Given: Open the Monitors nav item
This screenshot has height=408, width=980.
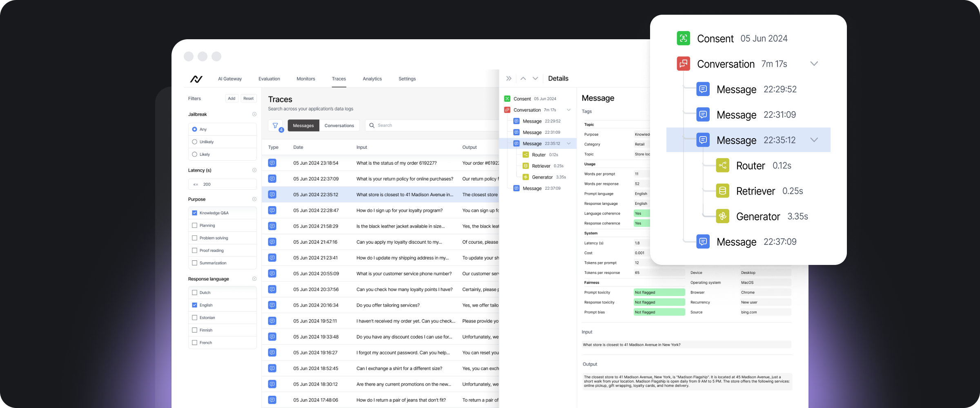Looking at the screenshot, I should [x=306, y=79].
